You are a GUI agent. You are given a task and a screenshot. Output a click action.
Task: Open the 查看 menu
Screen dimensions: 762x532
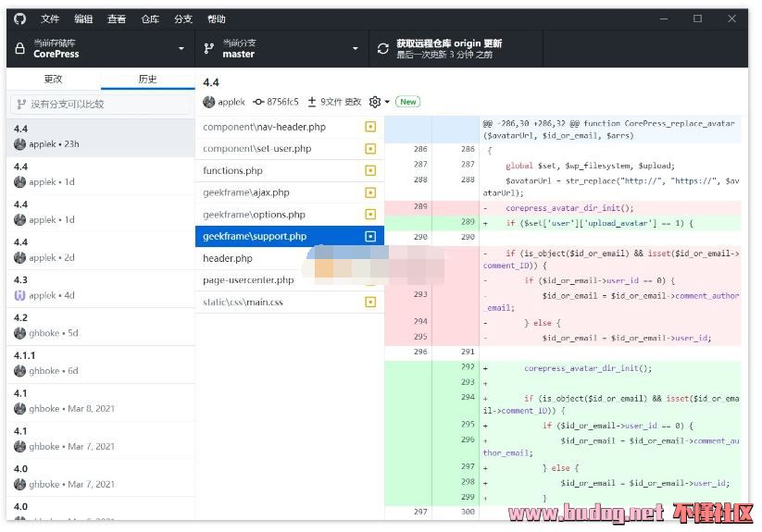coord(117,19)
